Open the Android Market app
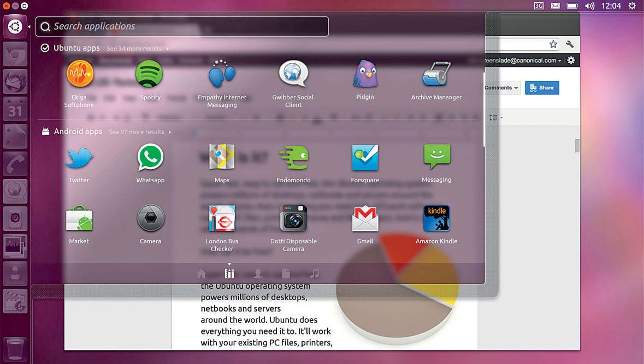The width and height of the screenshot is (644, 364). click(79, 219)
